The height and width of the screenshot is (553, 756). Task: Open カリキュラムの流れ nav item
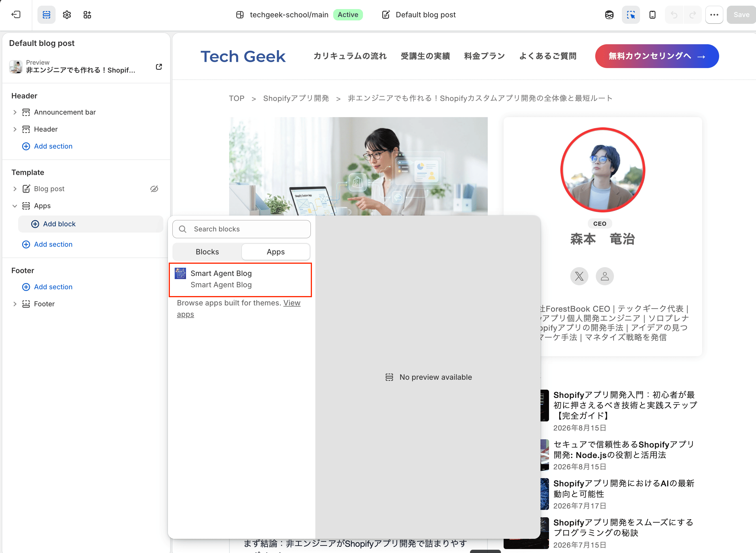[x=350, y=56]
